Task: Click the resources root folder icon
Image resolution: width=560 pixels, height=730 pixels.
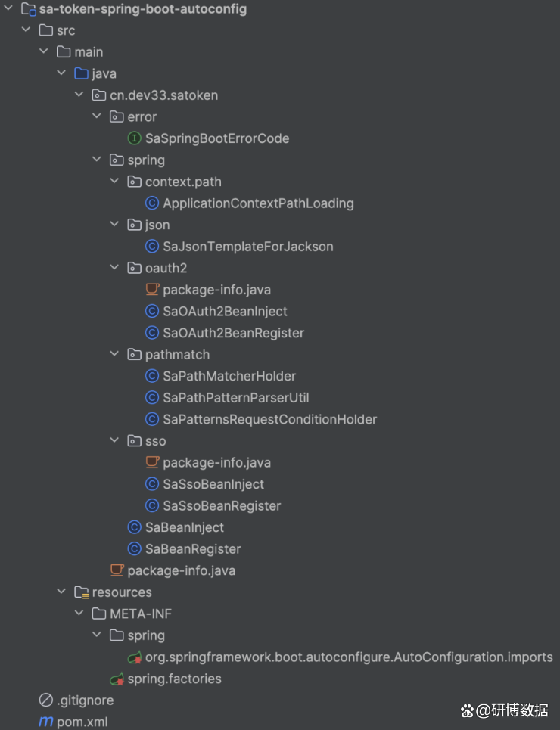Action: coord(82,592)
